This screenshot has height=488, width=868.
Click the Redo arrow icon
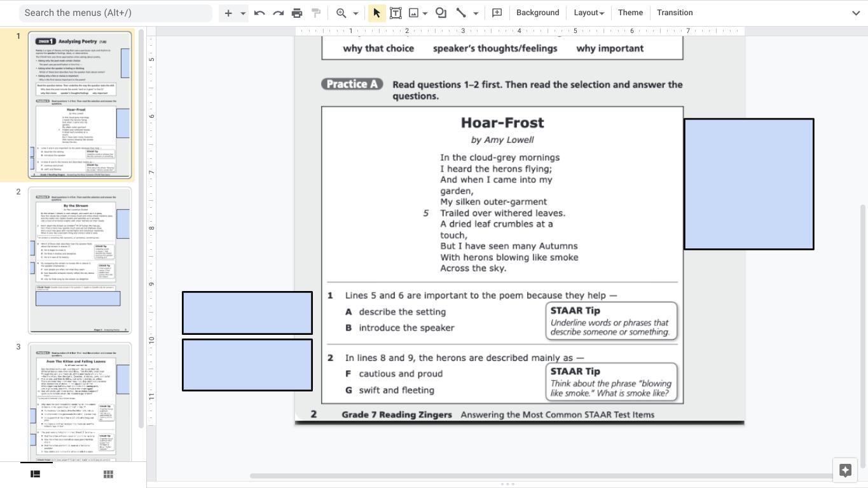(278, 13)
